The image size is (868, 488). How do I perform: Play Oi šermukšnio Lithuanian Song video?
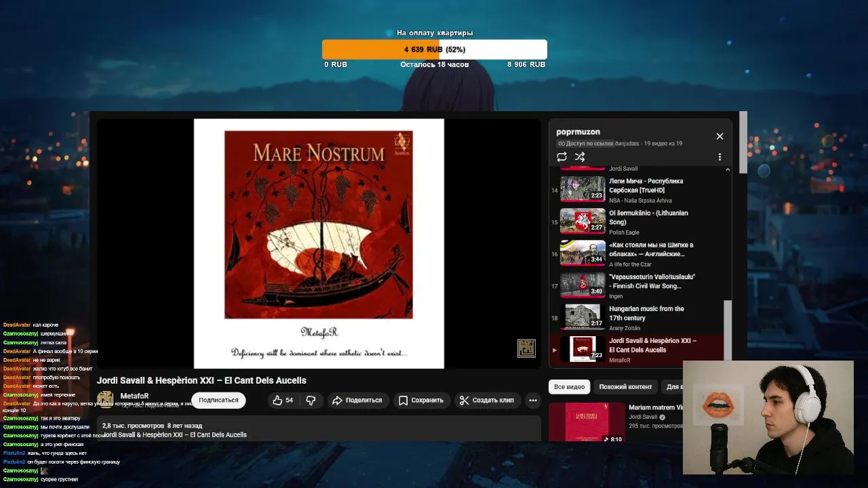[636, 222]
